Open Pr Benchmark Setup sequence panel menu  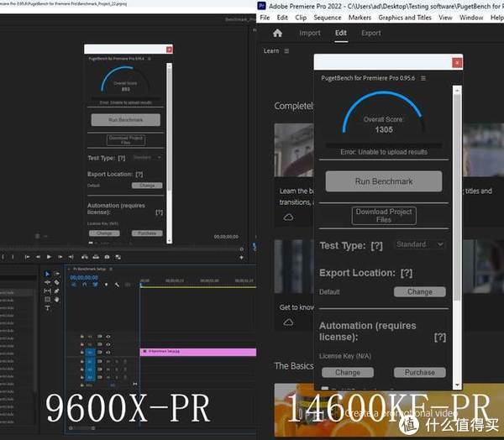point(111,269)
